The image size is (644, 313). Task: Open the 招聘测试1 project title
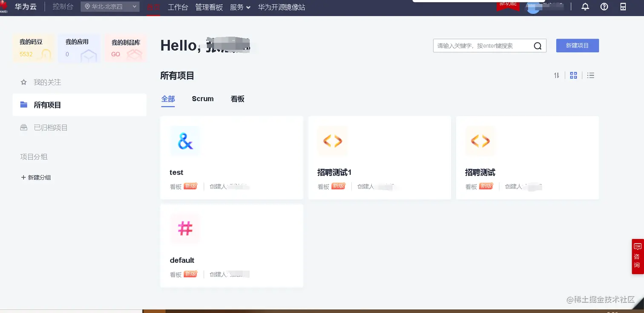point(334,172)
